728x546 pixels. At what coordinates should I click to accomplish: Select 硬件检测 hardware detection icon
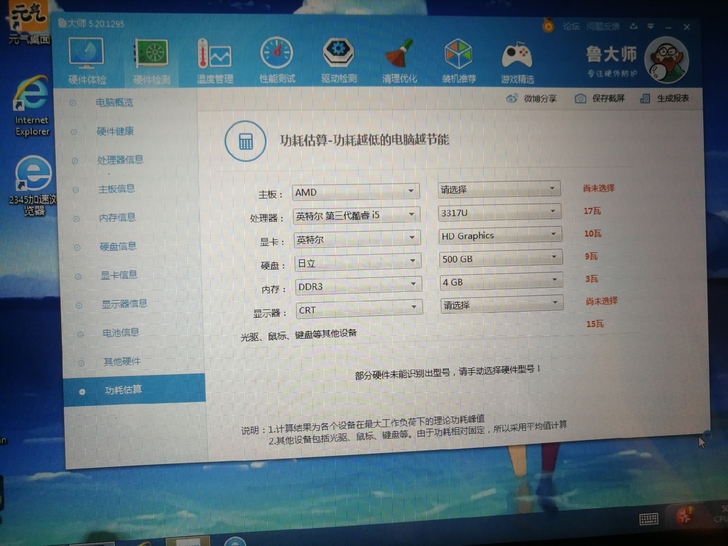click(151, 61)
